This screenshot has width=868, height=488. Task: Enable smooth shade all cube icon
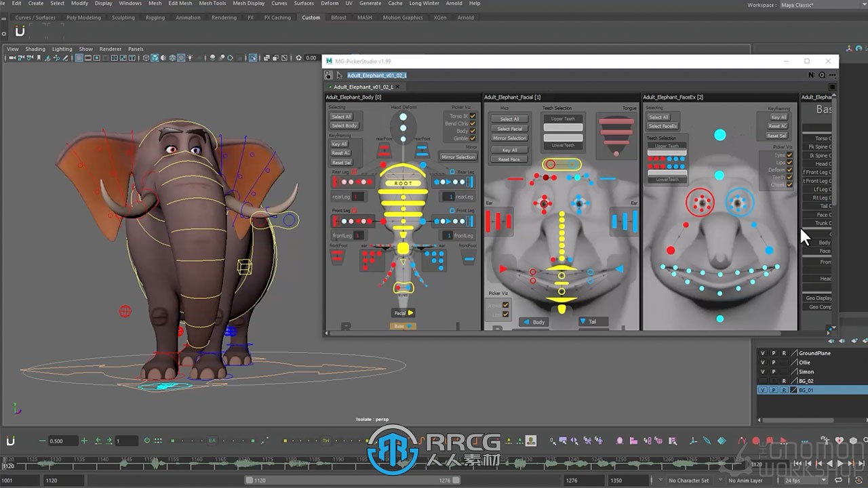pyautogui.click(x=154, y=58)
